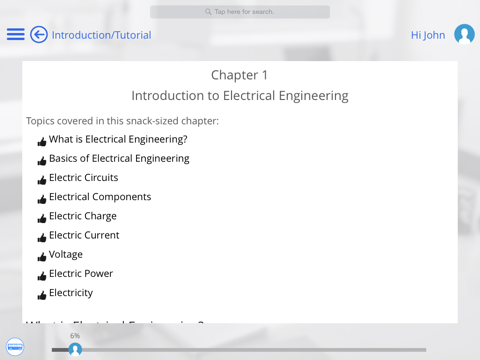Click the Chapter 1 heading
The width and height of the screenshot is (480, 360).
tap(239, 75)
